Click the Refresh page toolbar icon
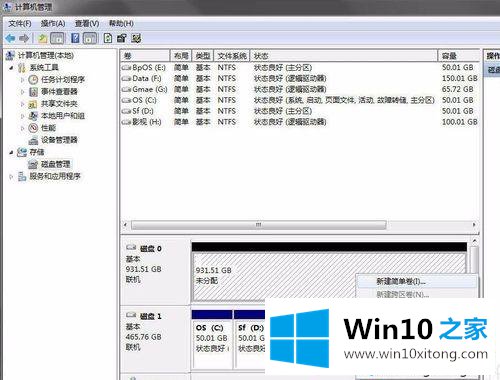The image size is (500, 380). (x=108, y=38)
